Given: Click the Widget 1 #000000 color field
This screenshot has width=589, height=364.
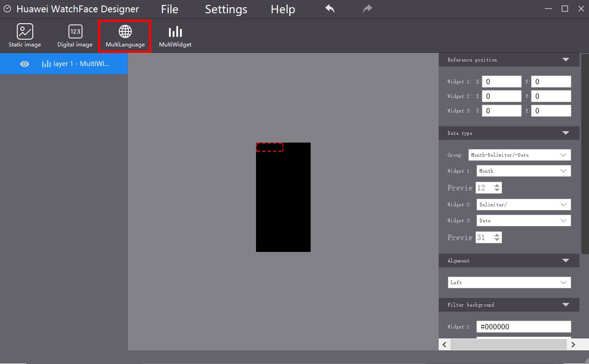Looking at the screenshot, I should [523, 327].
